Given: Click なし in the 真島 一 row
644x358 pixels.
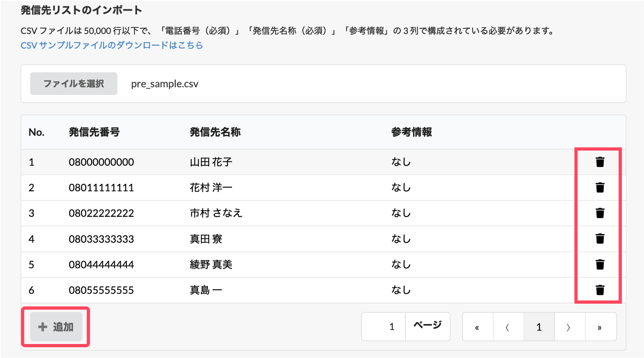Looking at the screenshot, I should pos(401,290).
